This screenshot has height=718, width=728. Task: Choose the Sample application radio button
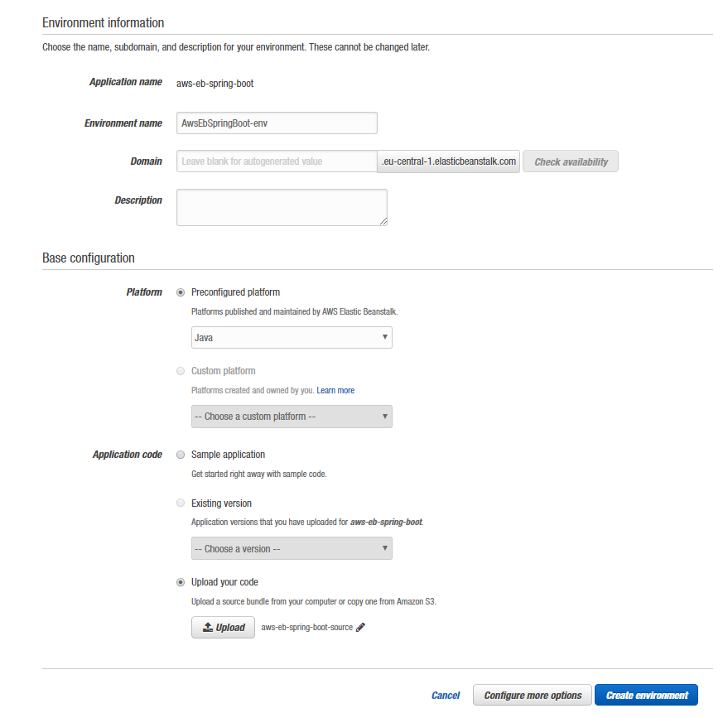tap(181, 455)
